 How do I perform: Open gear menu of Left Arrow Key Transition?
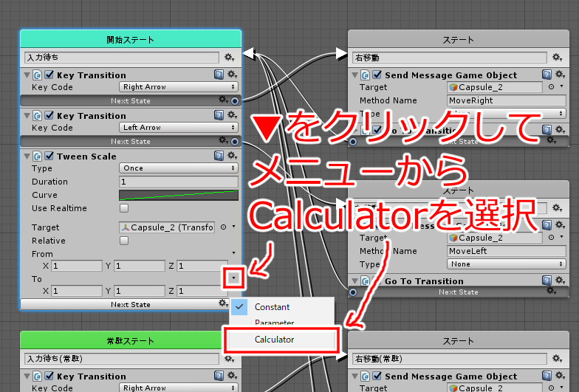(232, 115)
